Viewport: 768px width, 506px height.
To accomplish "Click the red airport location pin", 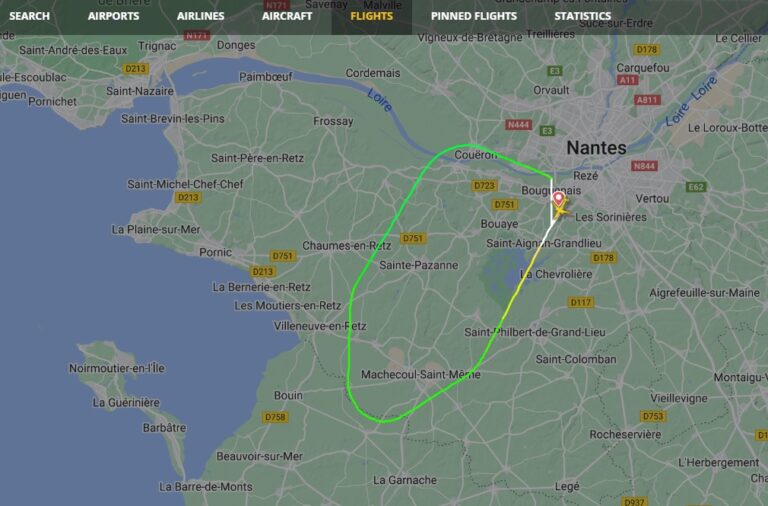I will click(558, 199).
